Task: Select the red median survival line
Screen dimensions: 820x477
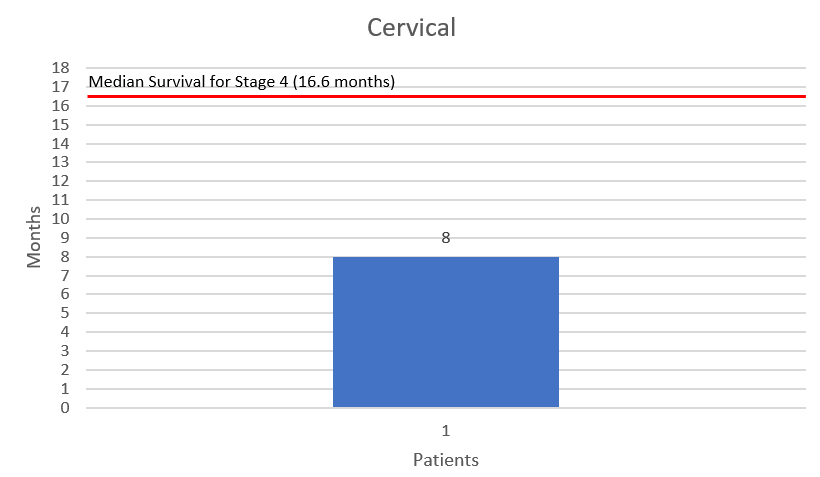Action: (600, 97)
